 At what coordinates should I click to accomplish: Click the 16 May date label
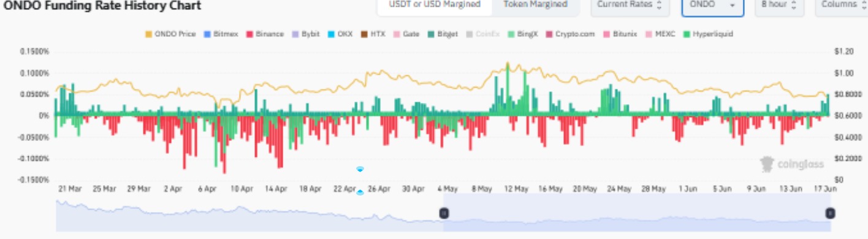(550, 189)
